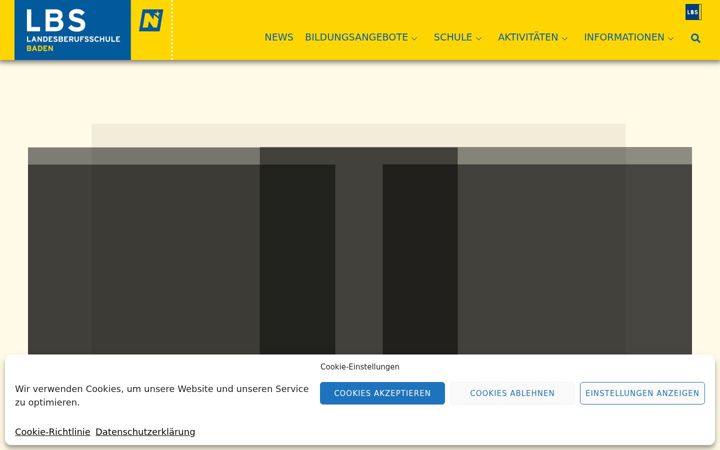Click the dark hero image

360,250
